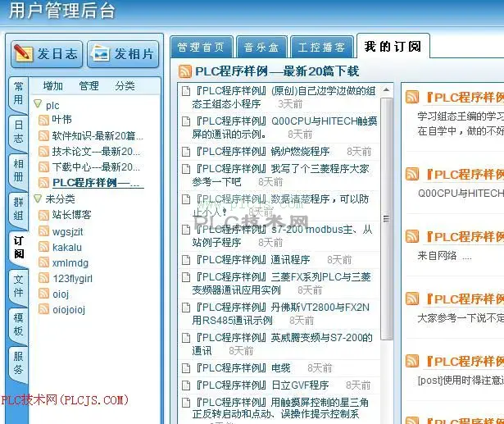The image size is (504, 424).
Task: Click document icon of 电缆 entry
Action: [186, 367]
